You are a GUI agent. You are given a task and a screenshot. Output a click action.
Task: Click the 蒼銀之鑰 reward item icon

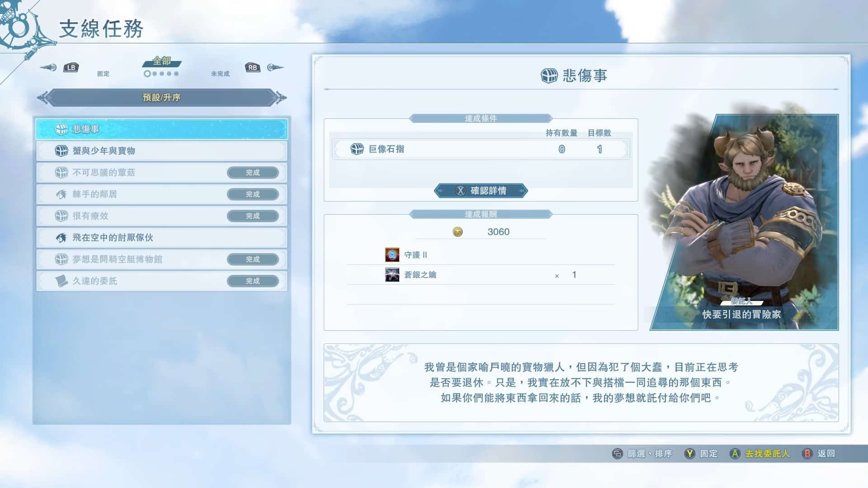(392, 275)
